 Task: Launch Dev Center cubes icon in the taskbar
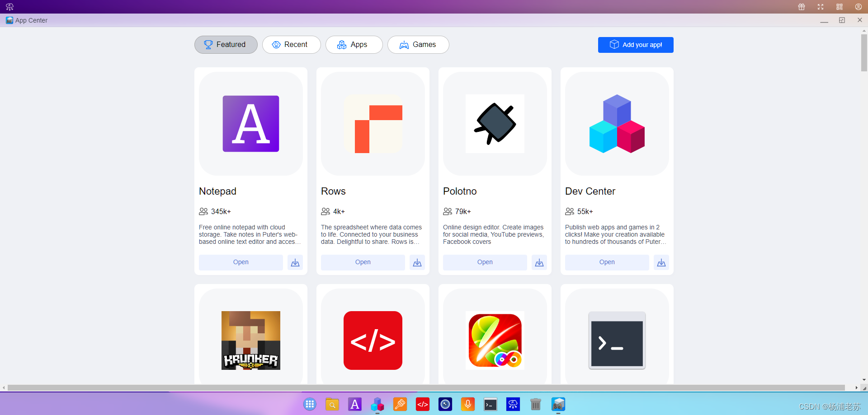377,404
